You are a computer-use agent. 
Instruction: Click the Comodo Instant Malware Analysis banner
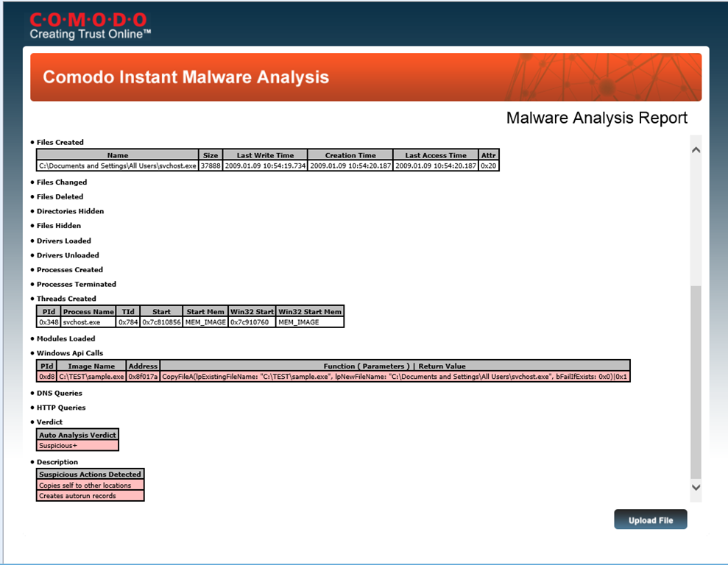click(366, 77)
